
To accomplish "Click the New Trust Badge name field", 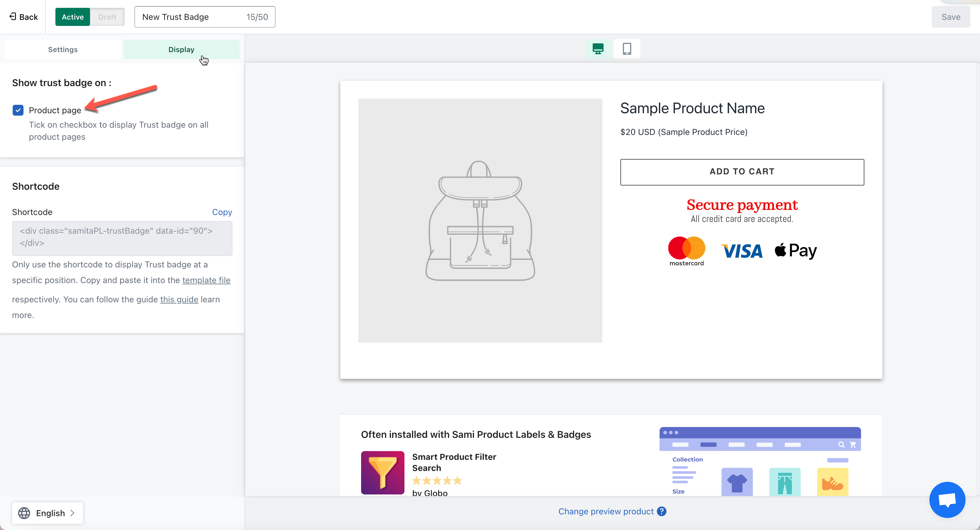I will pyautogui.click(x=205, y=17).
